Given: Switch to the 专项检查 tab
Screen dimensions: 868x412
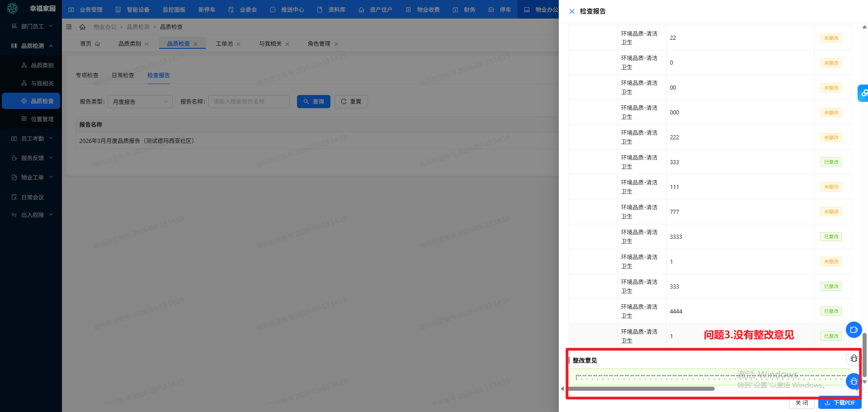Looking at the screenshot, I should click(x=87, y=76).
